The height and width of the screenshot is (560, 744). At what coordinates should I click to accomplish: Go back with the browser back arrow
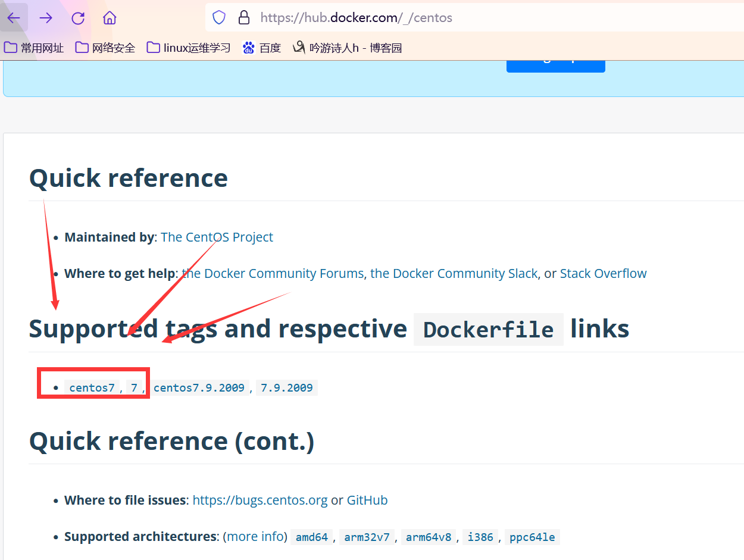(x=14, y=18)
